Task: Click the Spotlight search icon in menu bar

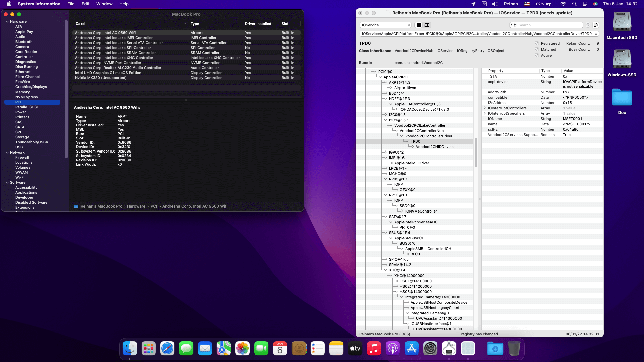Action: [574, 4]
